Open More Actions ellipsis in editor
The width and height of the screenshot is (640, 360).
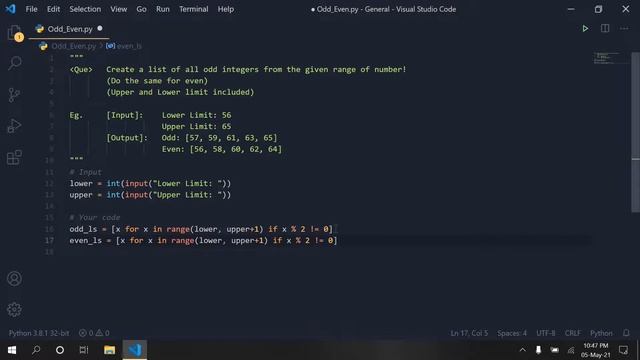pyautogui.click(x=624, y=29)
